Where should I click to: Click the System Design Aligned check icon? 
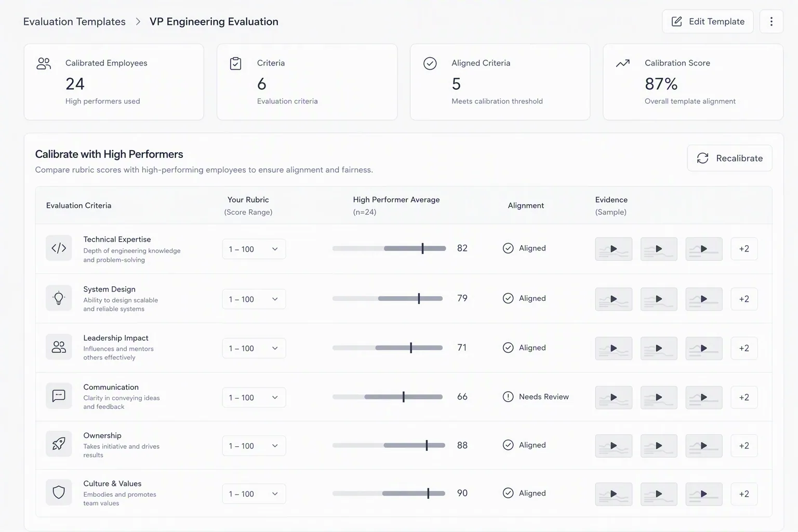pyautogui.click(x=508, y=298)
